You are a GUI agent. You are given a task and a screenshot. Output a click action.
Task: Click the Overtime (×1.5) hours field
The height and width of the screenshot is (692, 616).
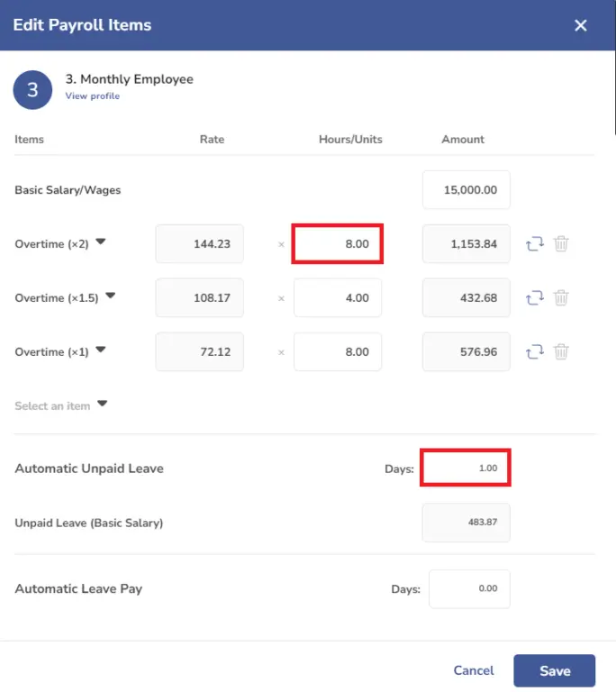pyautogui.click(x=338, y=298)
